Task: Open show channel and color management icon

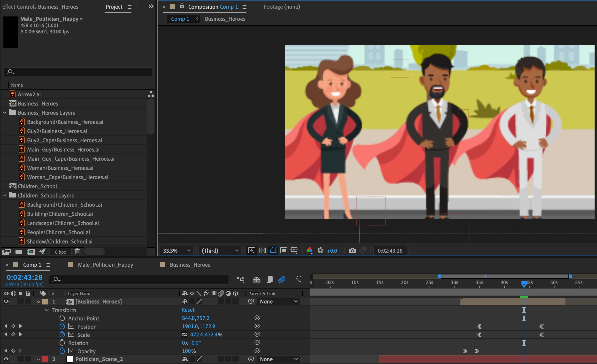Action: (309, 250)
